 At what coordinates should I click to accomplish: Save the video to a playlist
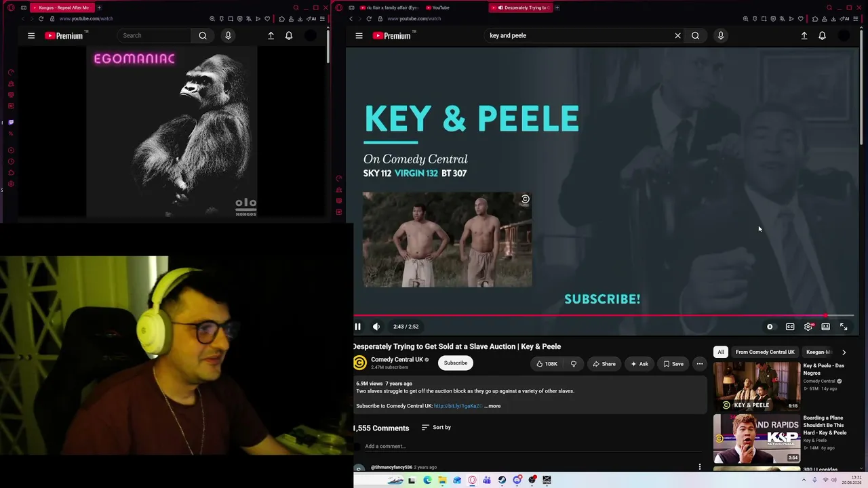point(673,364)
